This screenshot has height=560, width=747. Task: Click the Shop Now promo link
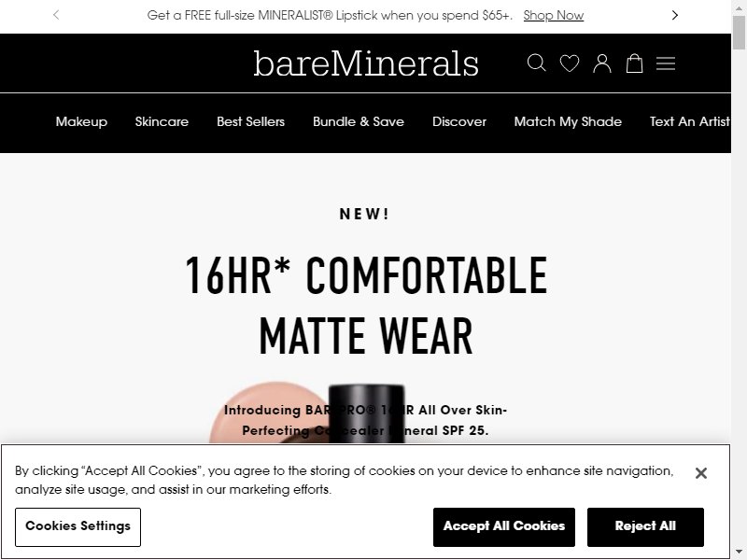pos(553,15)
